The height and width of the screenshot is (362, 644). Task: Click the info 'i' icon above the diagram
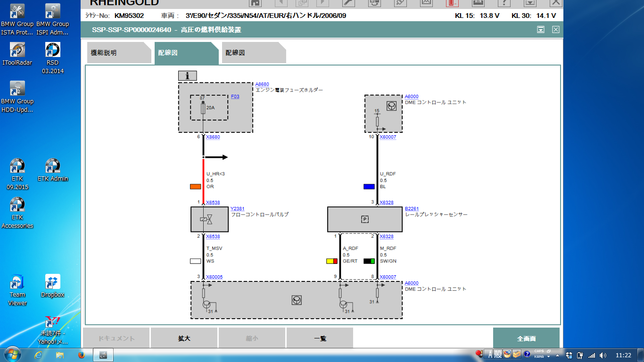click(187, 75)
